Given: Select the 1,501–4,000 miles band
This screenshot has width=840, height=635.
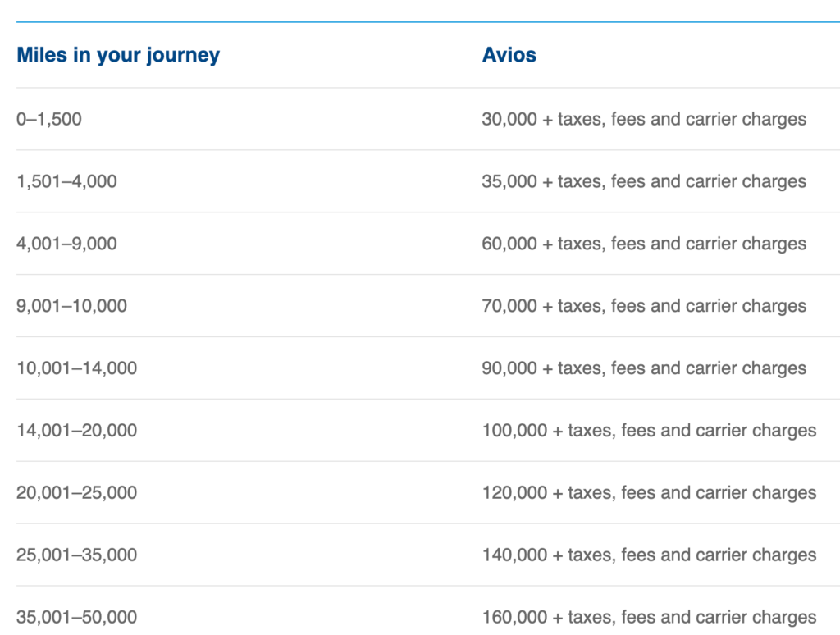Looking at the screenshot, I should tap(66, 181).
